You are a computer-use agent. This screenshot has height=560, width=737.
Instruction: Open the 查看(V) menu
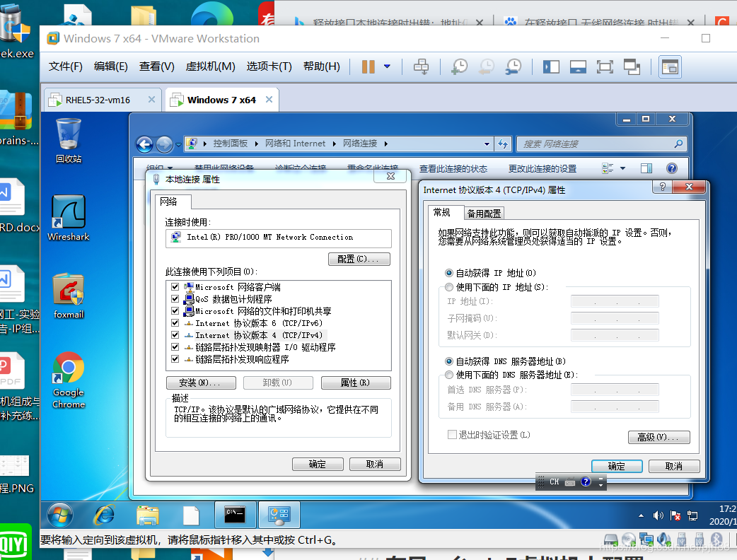156,66
